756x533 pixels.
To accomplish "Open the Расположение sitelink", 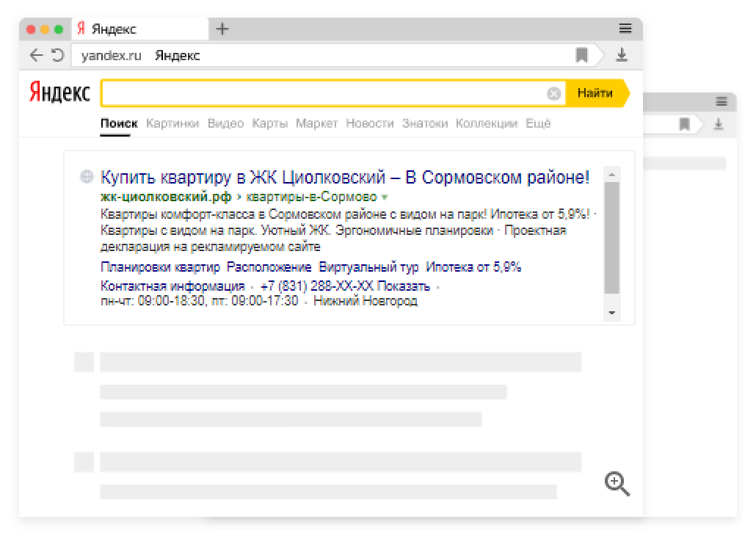I will coord(269,266).
